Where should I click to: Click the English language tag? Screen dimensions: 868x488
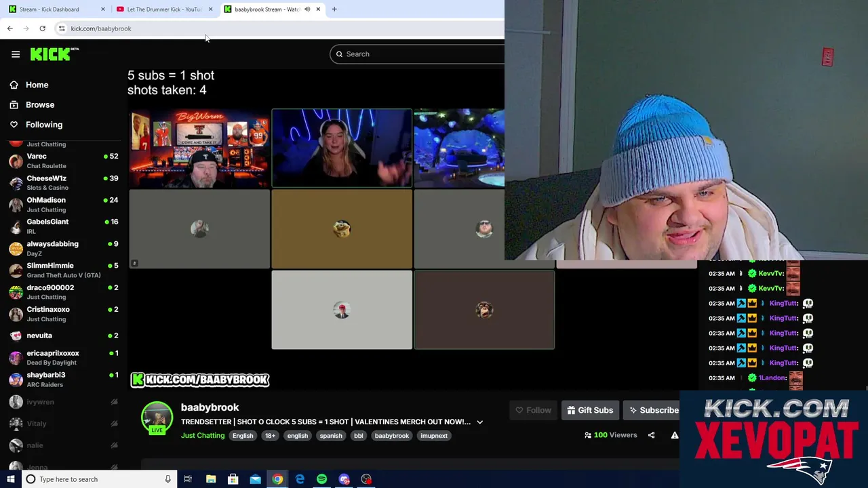pos(243,436)
